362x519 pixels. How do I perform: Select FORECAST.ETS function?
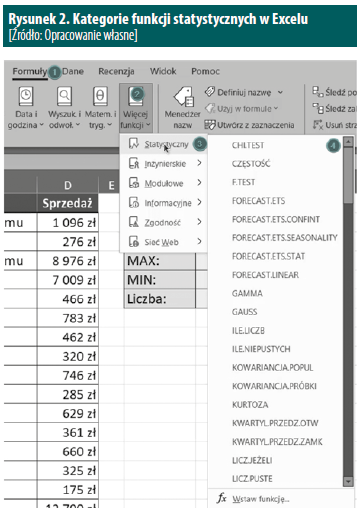pos(258,201)
